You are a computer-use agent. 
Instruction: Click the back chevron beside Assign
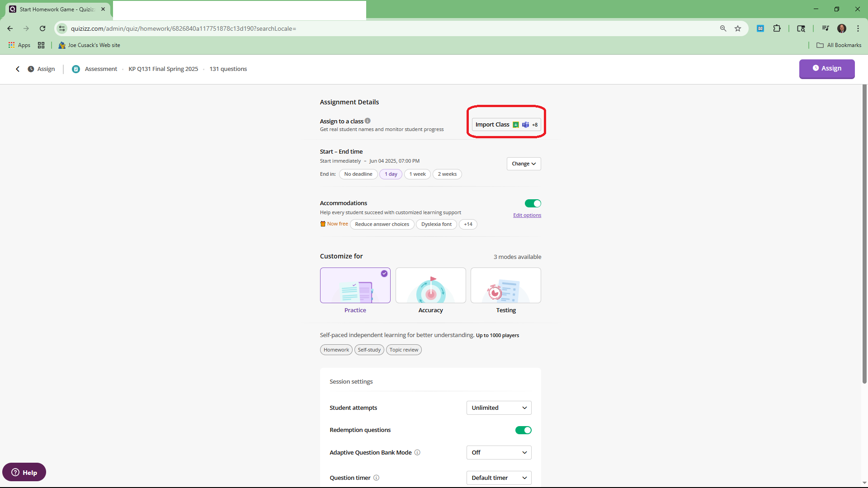click(x=18, y=69)
